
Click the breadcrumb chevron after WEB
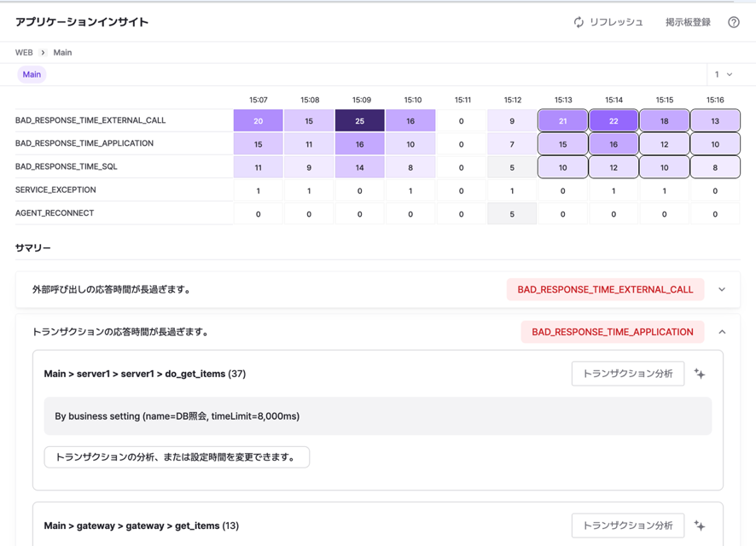pos(44,53)
